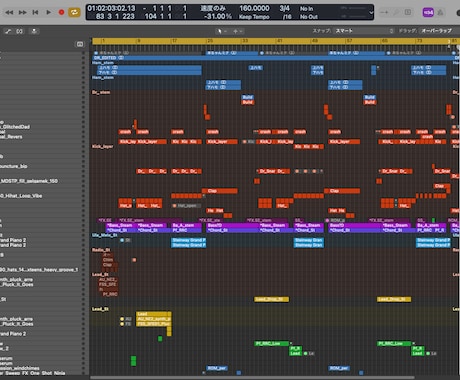
Task: Select the Uta_Mele_St track stack label
Action: (104, 235)
